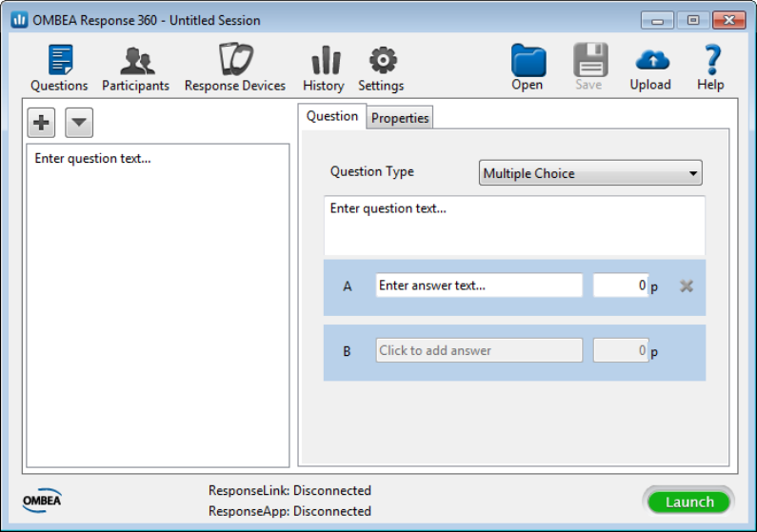Click the 'Question Type' label
Viewport: 757px width, 532px height.
(372, 171)
